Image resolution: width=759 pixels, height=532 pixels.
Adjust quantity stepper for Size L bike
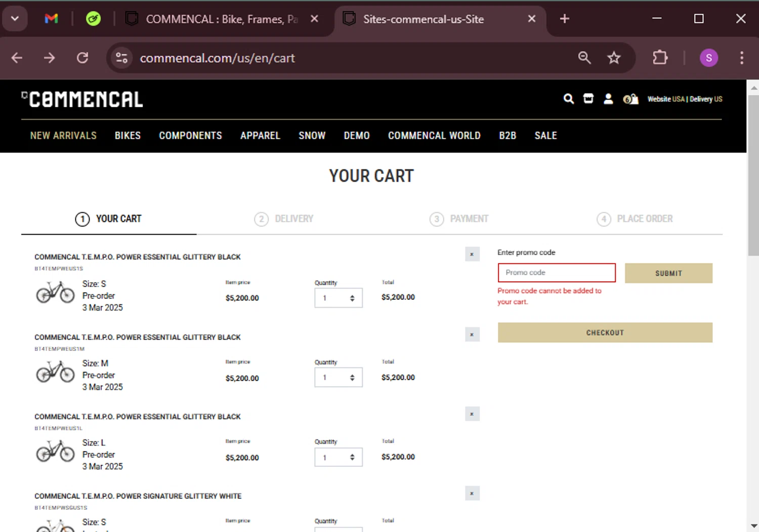point(339,457)
